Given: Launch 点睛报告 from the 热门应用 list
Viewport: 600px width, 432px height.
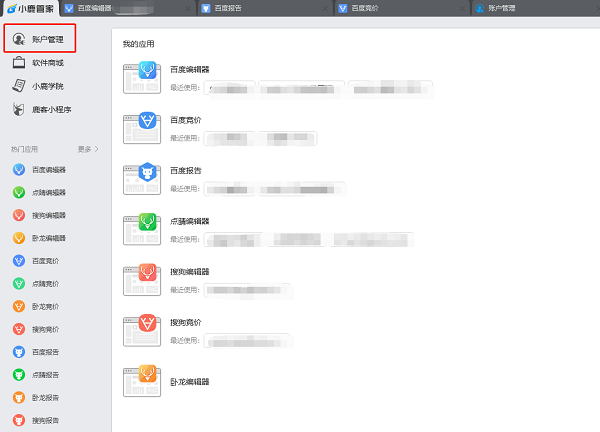Looking at the screenshot, I should pyautogui.click(x=36, y=375).
